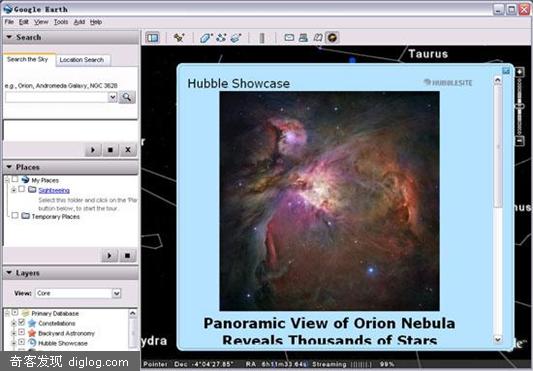Toggle the Temporary Places checkbox
The image size is (533, 371).
[x=15, y=215]
